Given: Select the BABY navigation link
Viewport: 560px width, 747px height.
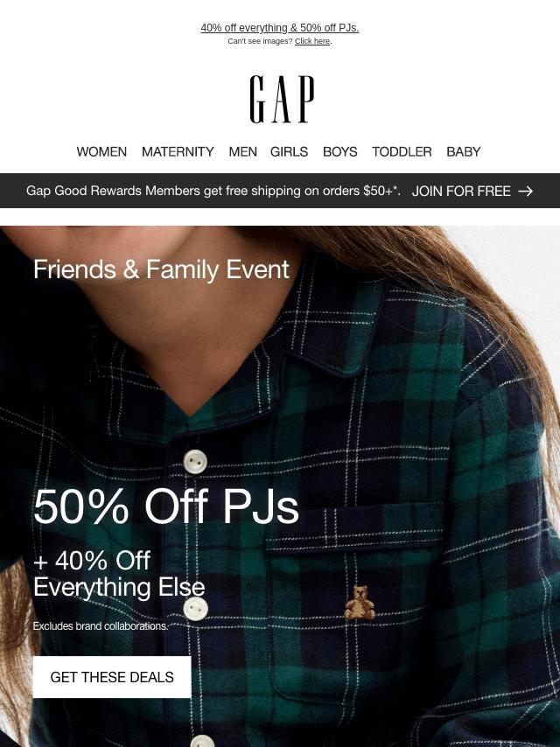Looking at the screenshot, I should [x=463, y=151].
